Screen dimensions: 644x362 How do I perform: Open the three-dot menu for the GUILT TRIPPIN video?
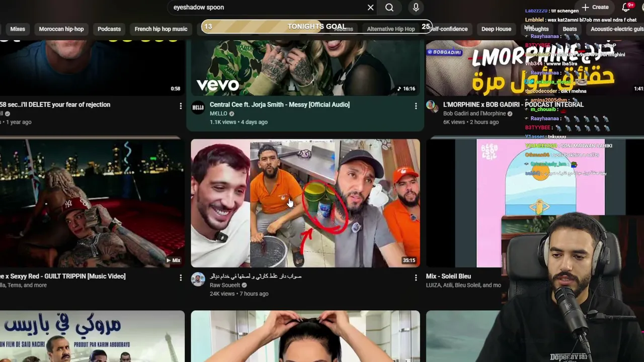(x=181, y=278)
